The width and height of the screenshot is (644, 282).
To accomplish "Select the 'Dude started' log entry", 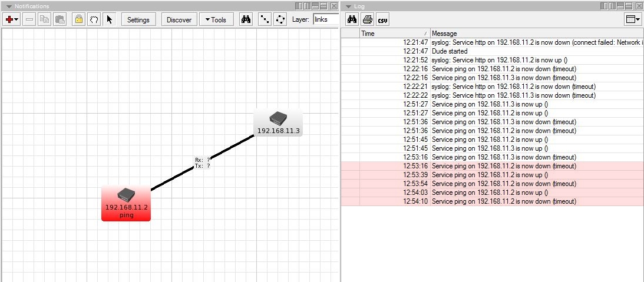I will pos(493,51).
